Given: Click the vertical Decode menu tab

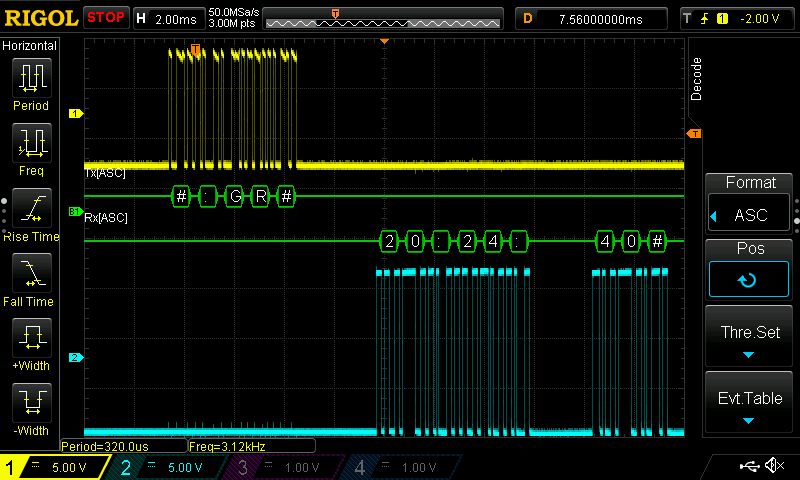Looking at the screenshot, I should 697,78.
